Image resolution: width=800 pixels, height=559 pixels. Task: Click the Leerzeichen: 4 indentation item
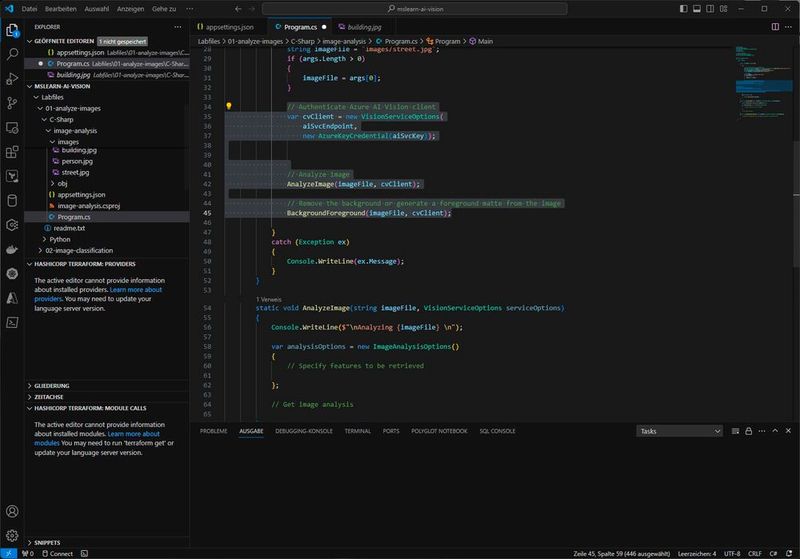[x=696, y=553]
